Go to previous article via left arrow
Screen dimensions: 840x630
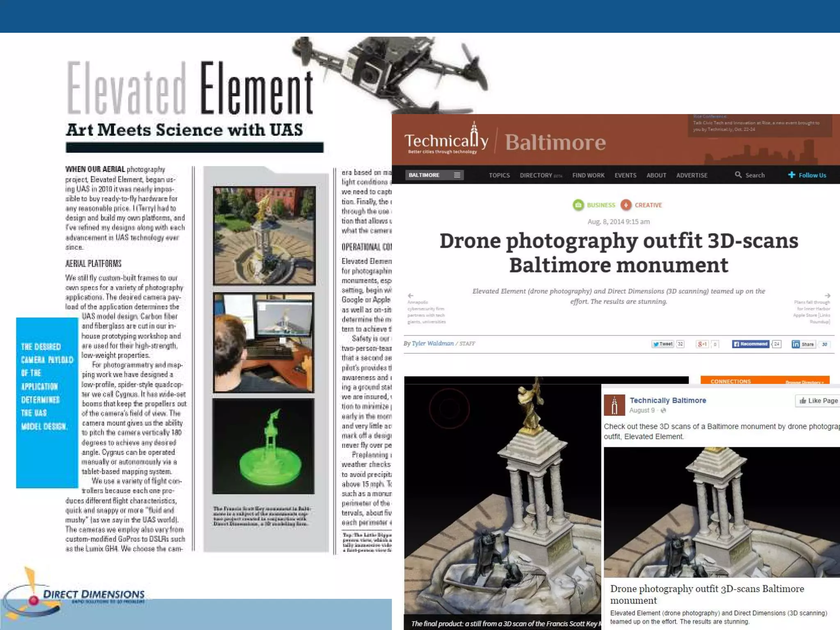coord(411,295)
